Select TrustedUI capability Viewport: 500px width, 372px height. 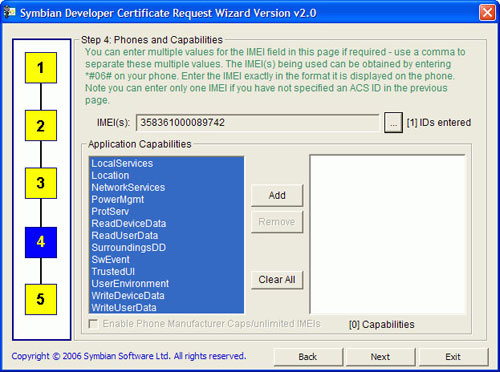[166, 271]
